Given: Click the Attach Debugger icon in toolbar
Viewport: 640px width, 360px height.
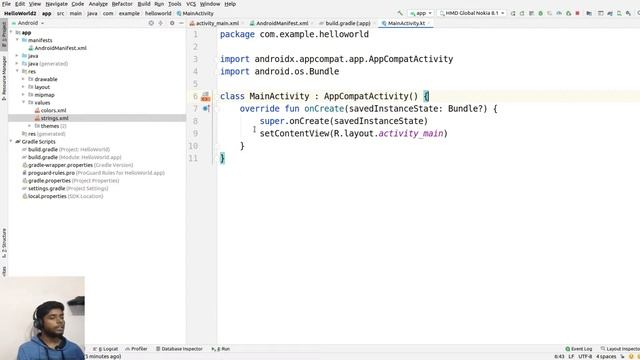Looking at the screenshot, I should tap(569, 13).
